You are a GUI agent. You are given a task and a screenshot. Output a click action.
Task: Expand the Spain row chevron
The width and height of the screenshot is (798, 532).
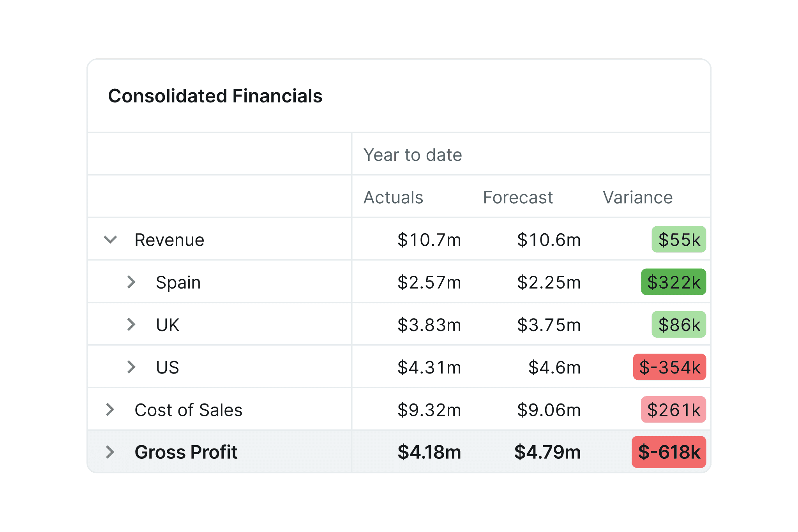point(132,282)
